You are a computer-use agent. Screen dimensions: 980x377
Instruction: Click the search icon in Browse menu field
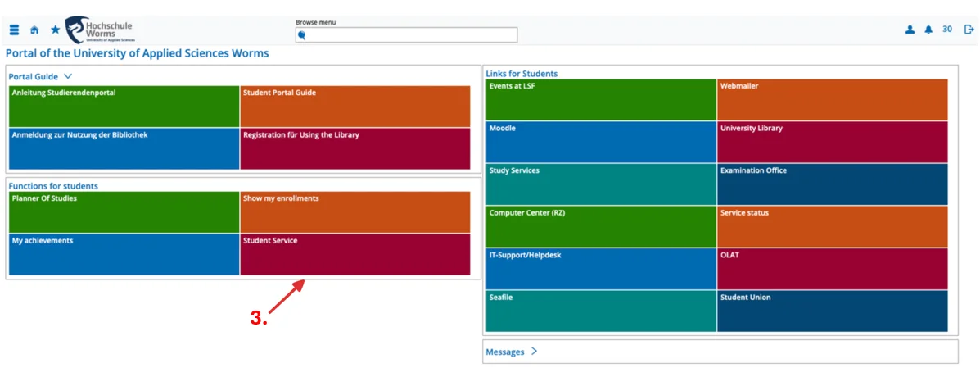pos(302,35)
